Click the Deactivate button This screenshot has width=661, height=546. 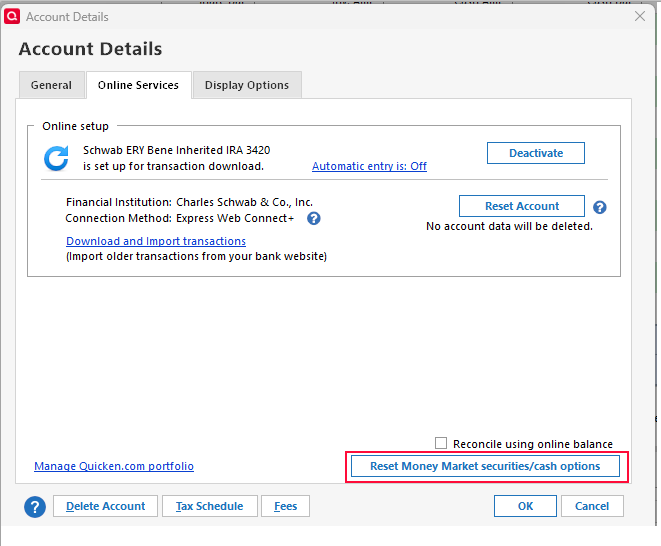pyautogui.click(x=535, y=153)
